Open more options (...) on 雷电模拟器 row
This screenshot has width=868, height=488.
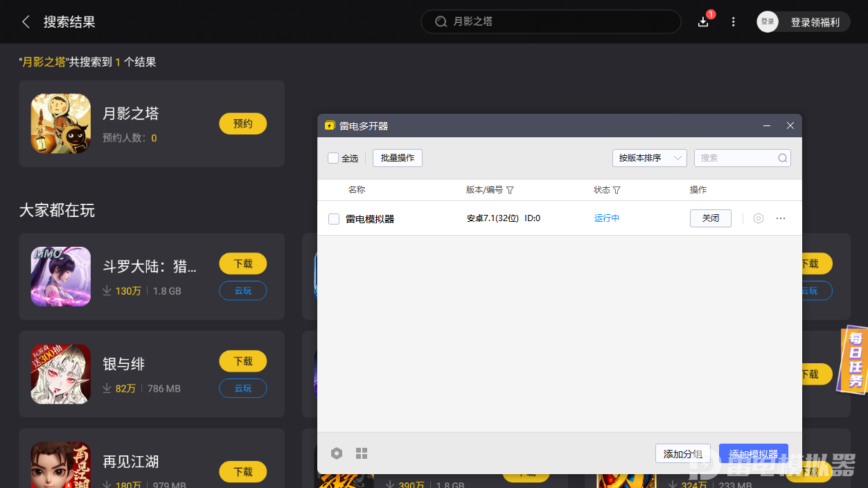781,218
